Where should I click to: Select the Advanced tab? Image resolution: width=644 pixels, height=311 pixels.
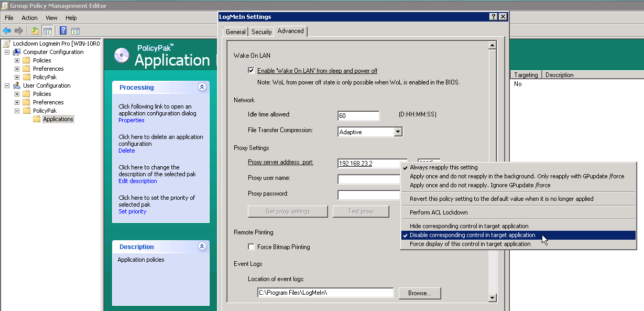pyautogui.click(x=291, y=31)
